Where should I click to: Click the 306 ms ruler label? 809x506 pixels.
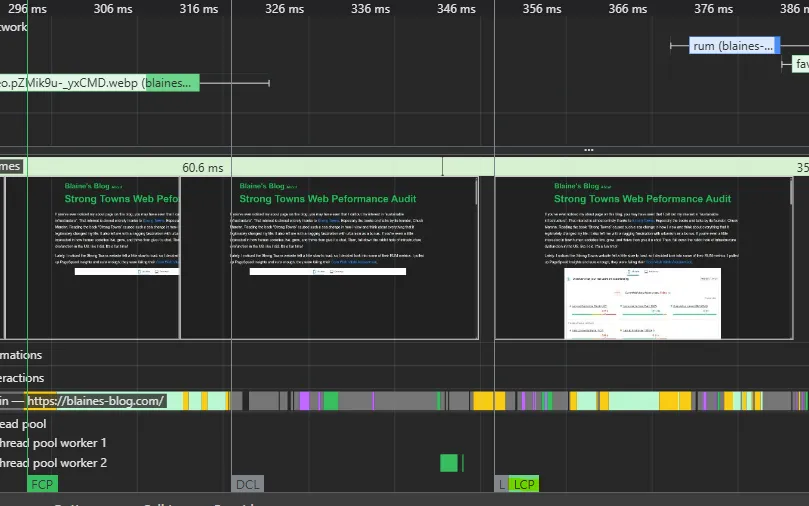tap(113, 9)
